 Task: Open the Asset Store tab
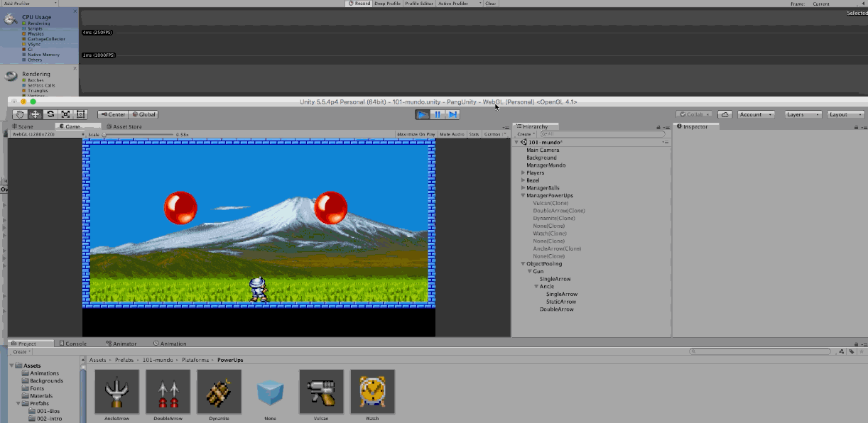coord(124,126)
